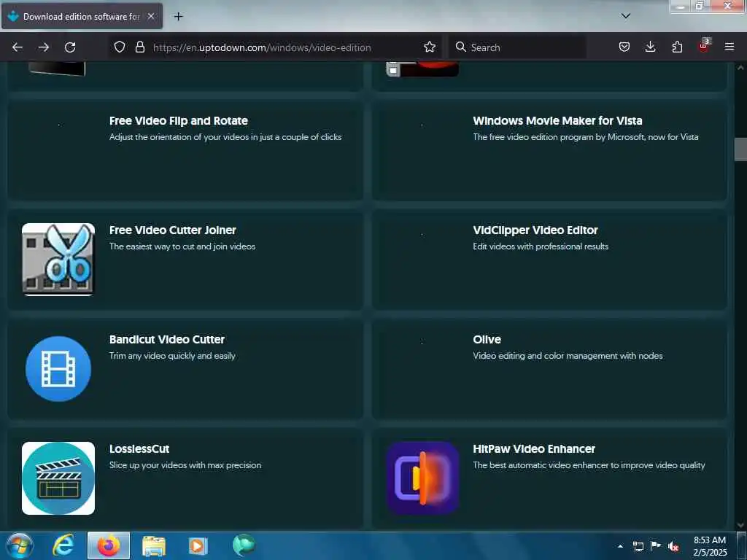Open the muted volume tray icon
Viewport: 747px width, 560px height.
point(673,547)
